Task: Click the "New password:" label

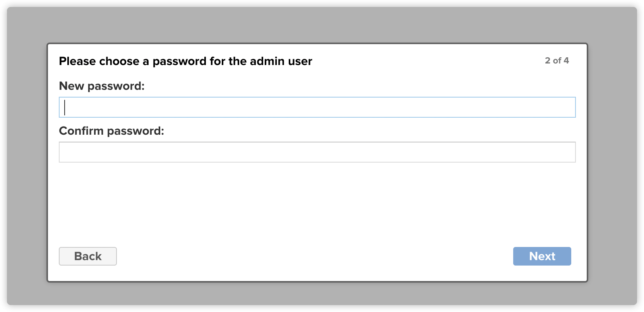Action: pyautogui.click(x=102, y=86)
